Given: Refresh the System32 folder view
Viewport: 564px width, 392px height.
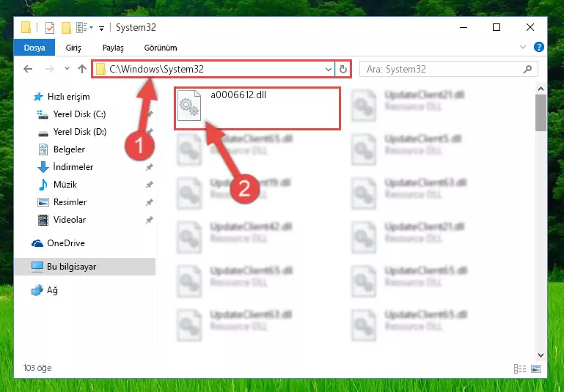Looking at the screenshot, I should click(343, 69).
